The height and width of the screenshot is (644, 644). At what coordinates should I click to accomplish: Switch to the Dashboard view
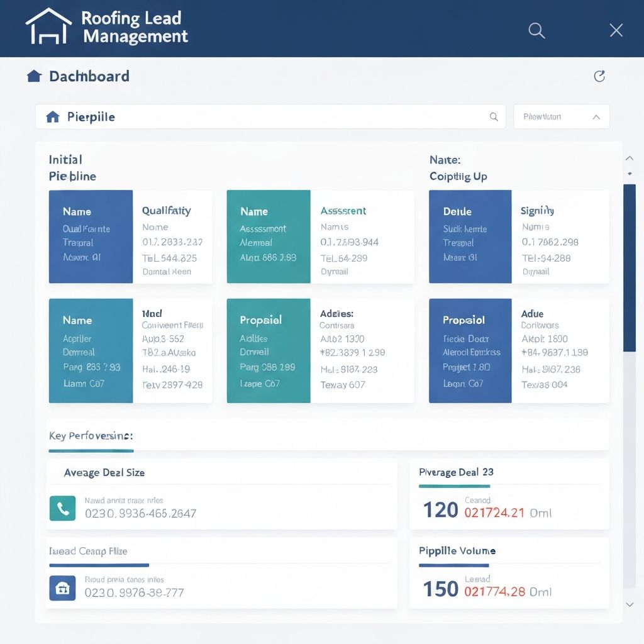[x=88, y=75]
